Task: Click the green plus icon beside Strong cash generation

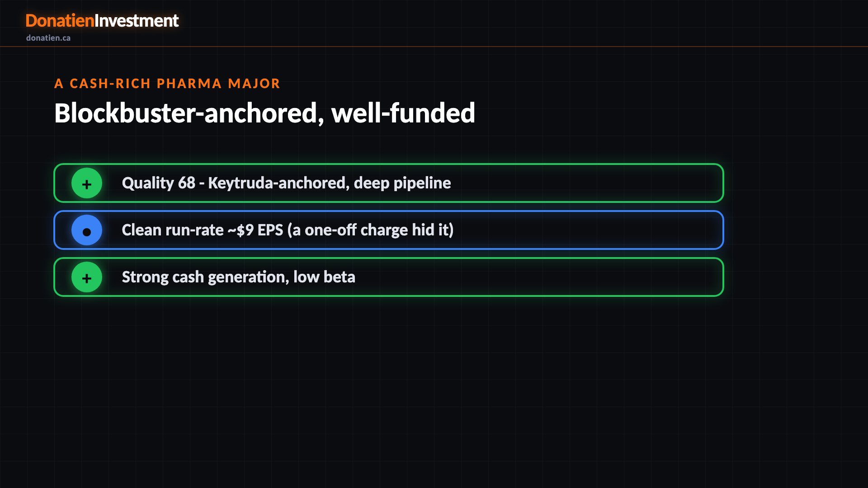Action: [87, 277]
